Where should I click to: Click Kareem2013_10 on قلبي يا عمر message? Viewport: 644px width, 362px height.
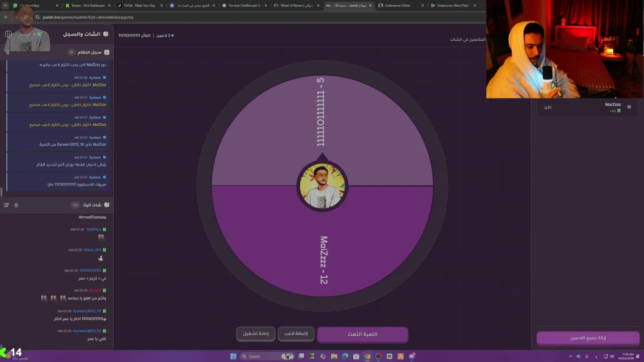tap(87, 331)
